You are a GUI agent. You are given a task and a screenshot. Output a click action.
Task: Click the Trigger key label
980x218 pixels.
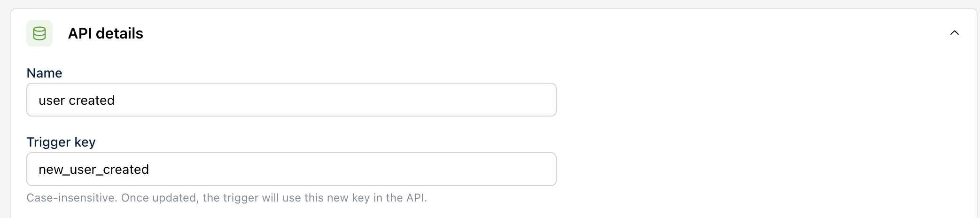(x=61, y=142)
